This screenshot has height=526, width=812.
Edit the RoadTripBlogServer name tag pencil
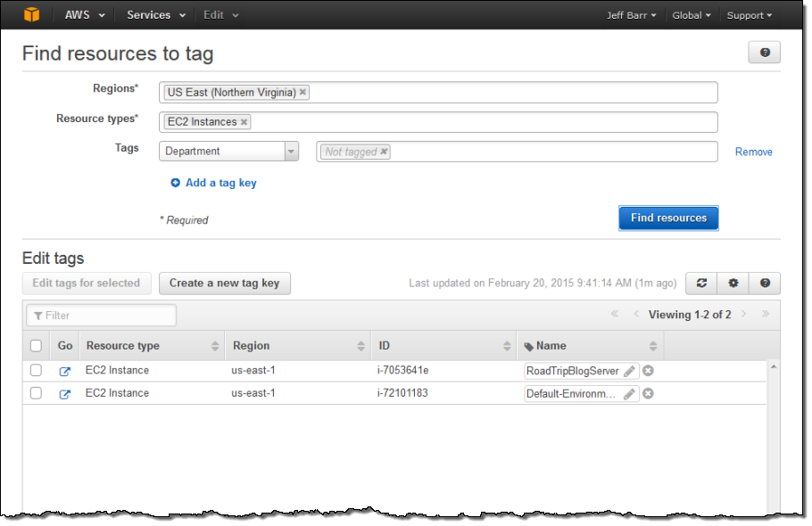629,371
